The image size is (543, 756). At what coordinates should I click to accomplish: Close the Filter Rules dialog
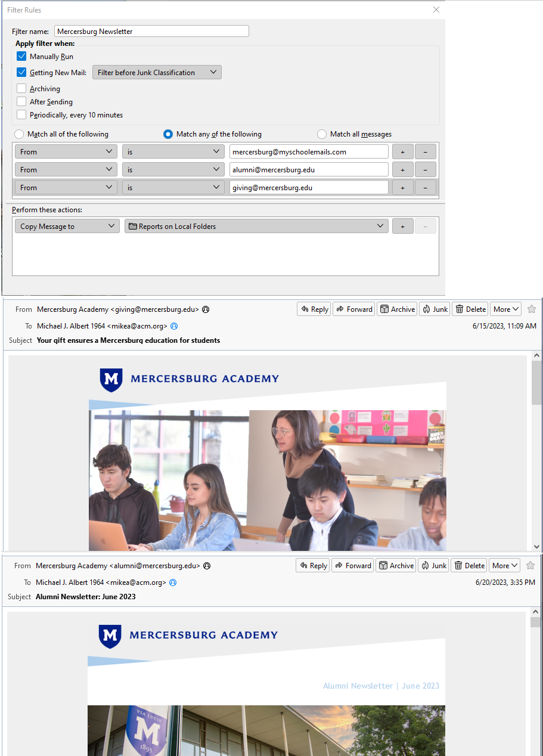pyautogui.click(x=436, y=10)
